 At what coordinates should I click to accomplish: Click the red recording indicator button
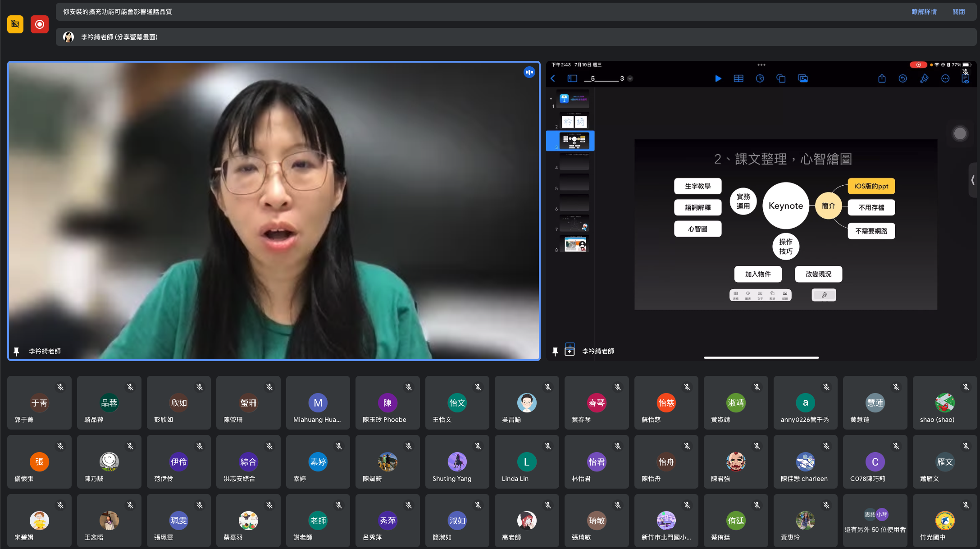(x=40, y=24)
